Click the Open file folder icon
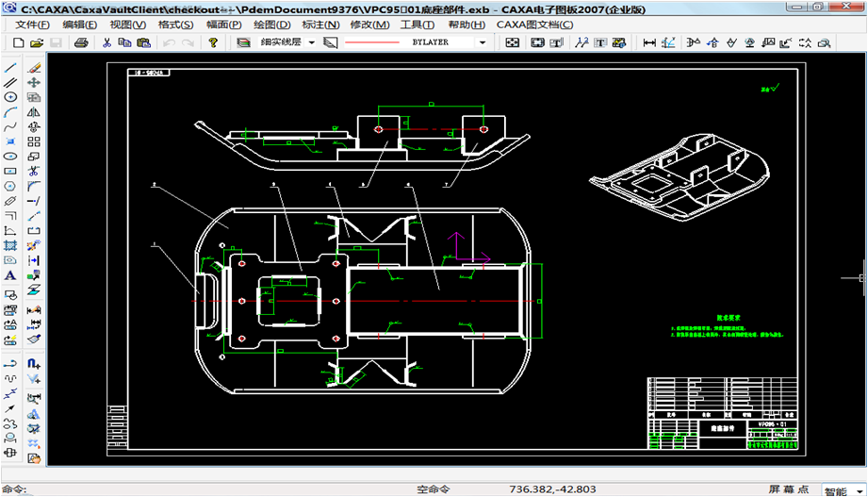This screenshot has height=497, width=868. (x=37, y=43)
